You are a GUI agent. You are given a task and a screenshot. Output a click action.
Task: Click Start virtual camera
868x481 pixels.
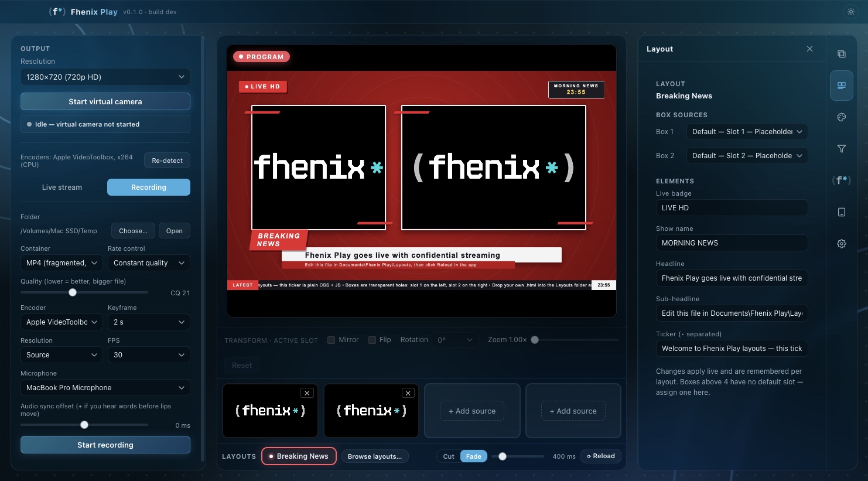coord(105,101)
